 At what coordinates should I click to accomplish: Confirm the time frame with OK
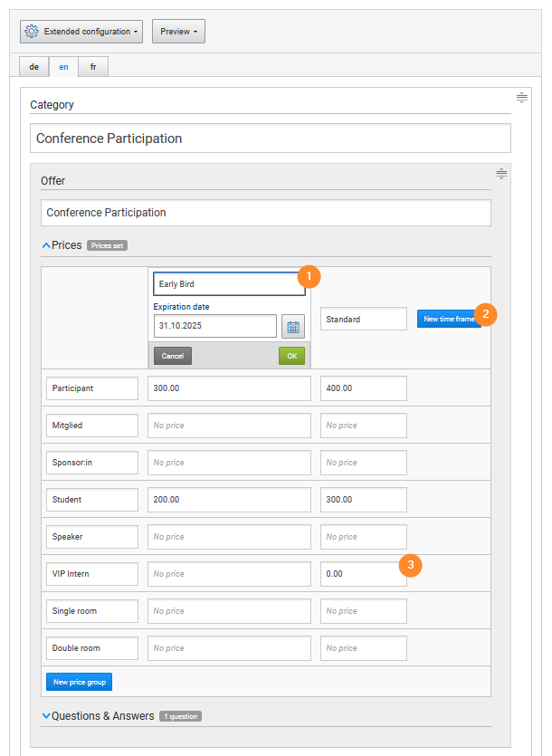(291, 356)
